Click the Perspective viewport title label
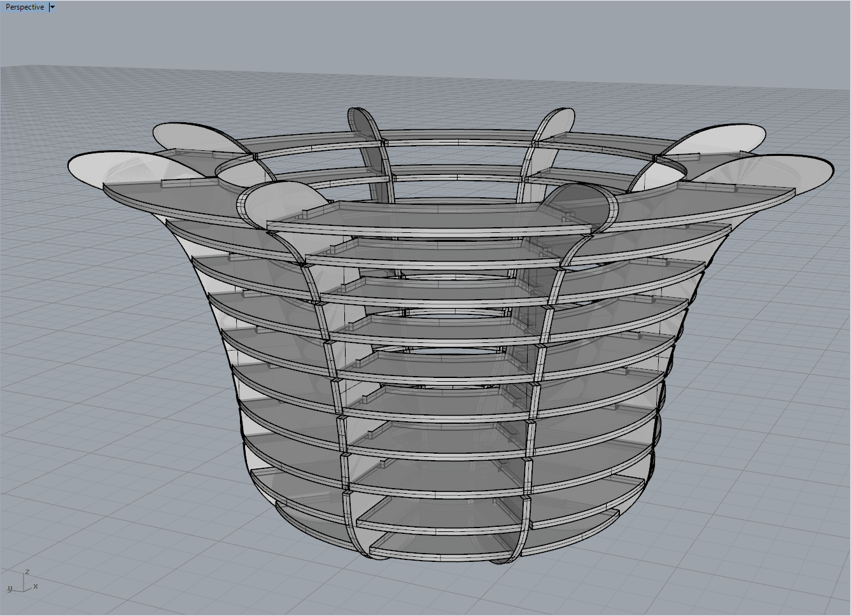The height and width of the screenshot is (616, 851). [x=25, y=7]
